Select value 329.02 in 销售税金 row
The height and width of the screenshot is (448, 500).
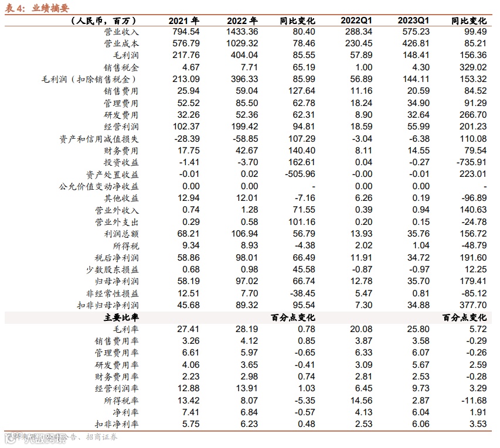click(473, 67)
